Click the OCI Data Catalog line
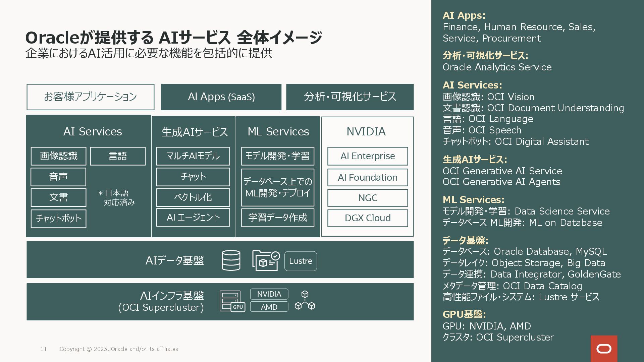The width and height of the screenshot is (644, 362). (512, 286)
